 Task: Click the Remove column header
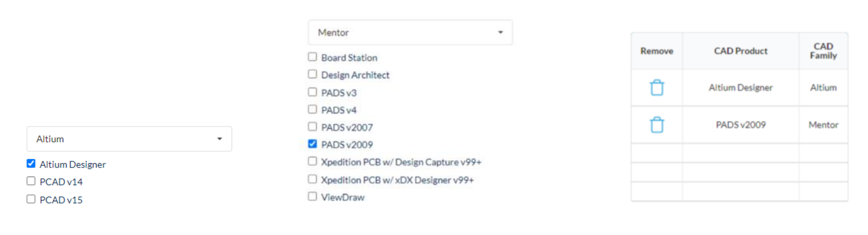coord(657,51)
